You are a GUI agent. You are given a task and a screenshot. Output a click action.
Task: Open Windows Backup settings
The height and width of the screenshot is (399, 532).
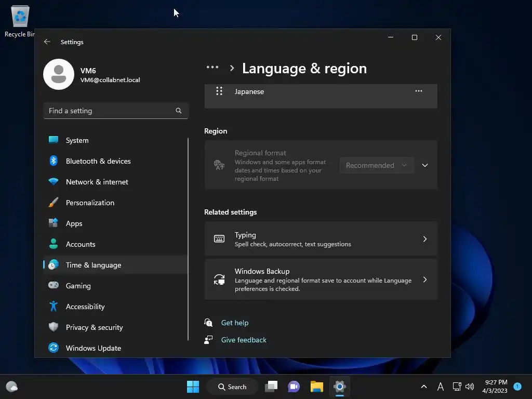[x=321, y=280]
